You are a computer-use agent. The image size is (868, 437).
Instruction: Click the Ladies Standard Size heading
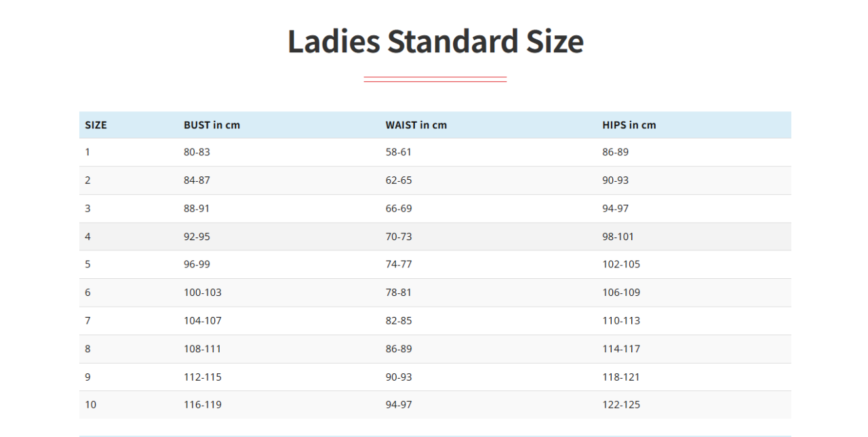(x=435, y=41)
